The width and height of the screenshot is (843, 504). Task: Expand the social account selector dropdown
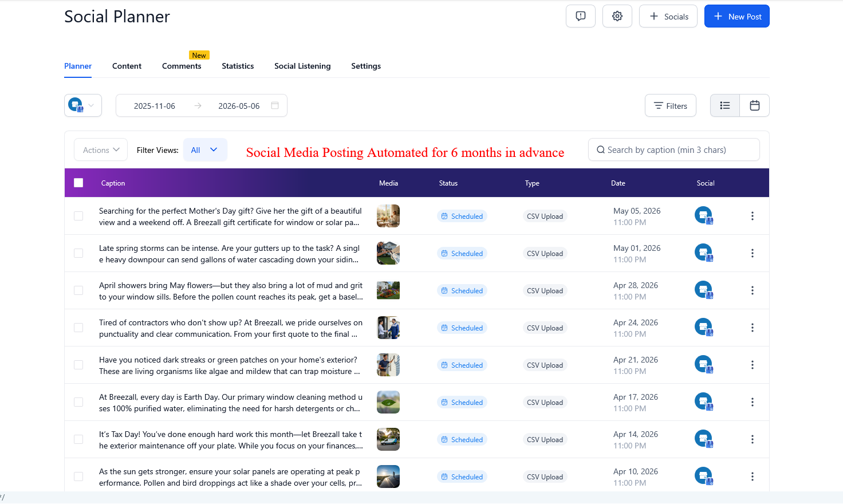pos(83,105)
